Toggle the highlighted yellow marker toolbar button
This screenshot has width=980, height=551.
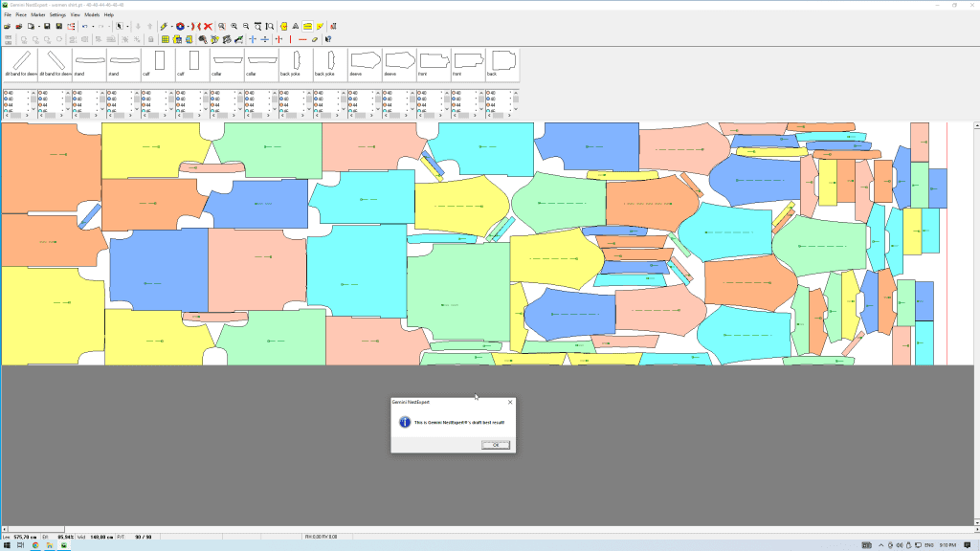coord(307,26)
